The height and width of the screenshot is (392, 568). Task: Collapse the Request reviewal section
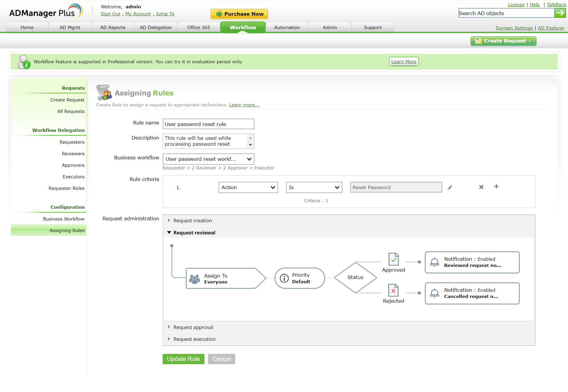194,233
